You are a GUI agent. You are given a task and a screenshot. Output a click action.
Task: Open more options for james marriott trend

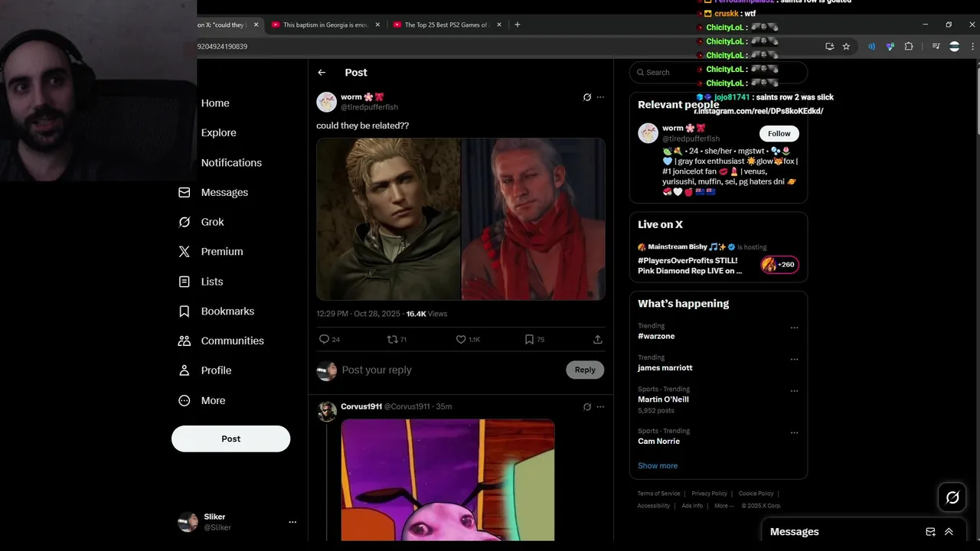(x=794, y=359)
